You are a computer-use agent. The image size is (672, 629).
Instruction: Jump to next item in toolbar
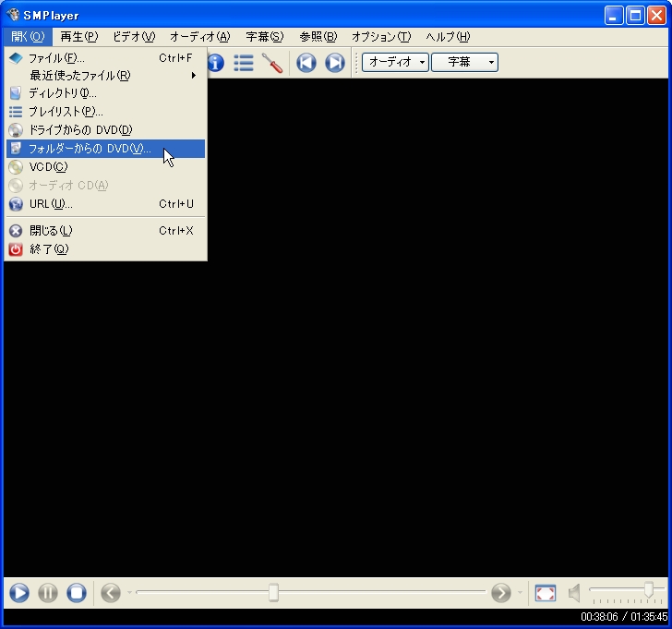click(335, 63)
